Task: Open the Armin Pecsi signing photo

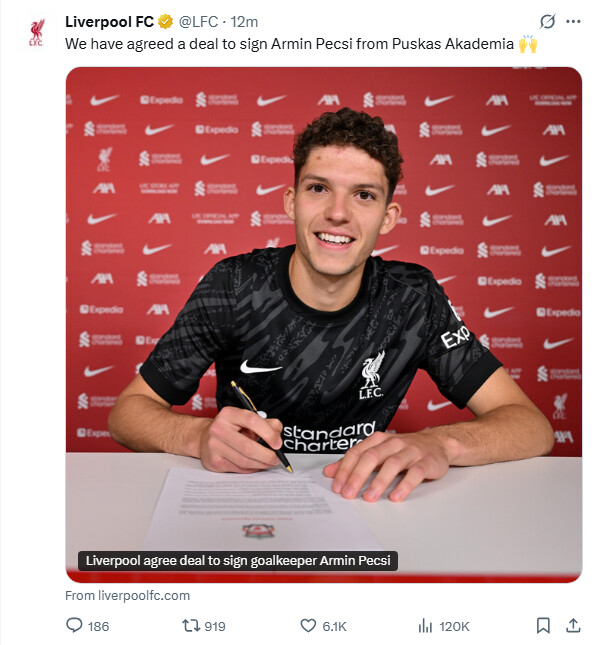Action: click(x=324, y=313)
